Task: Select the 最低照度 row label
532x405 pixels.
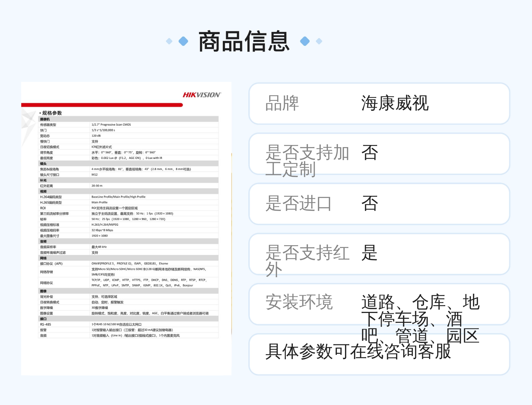Action: click(x=47, y=158)
